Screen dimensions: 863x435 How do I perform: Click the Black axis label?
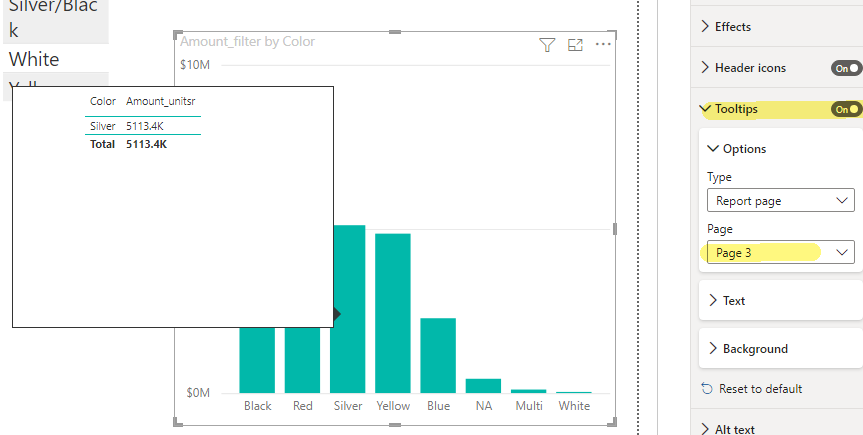(258, 406)
